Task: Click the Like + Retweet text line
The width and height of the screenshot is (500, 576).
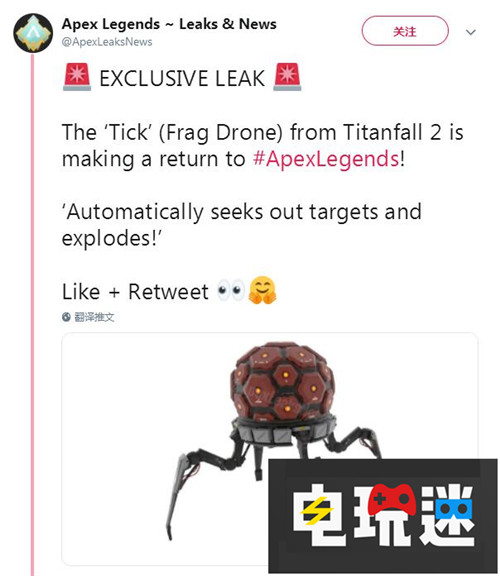Action: tap(135, 292)
